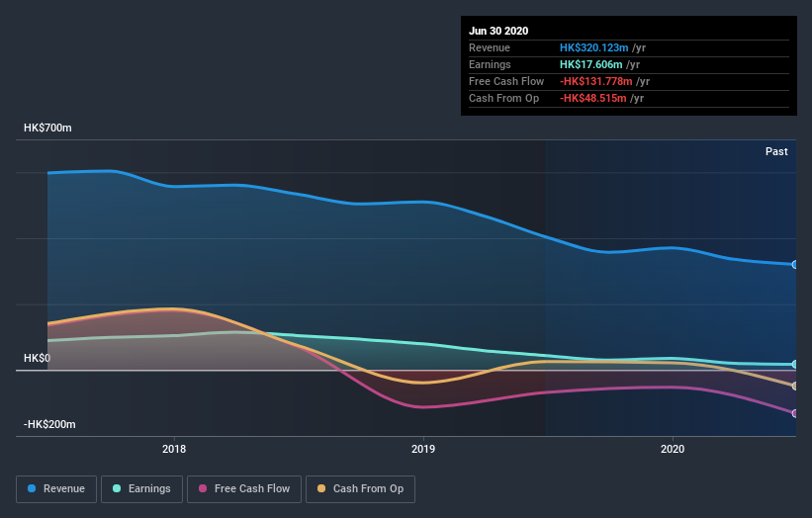Toggle the Earnings series legend button
This screenshot has width=812, height=518.
pos(141,489)
